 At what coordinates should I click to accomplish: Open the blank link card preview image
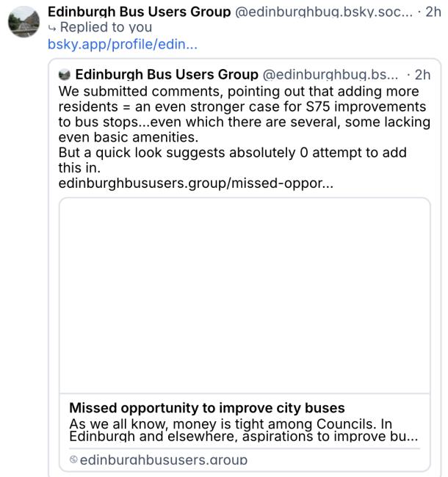point(244,295)
